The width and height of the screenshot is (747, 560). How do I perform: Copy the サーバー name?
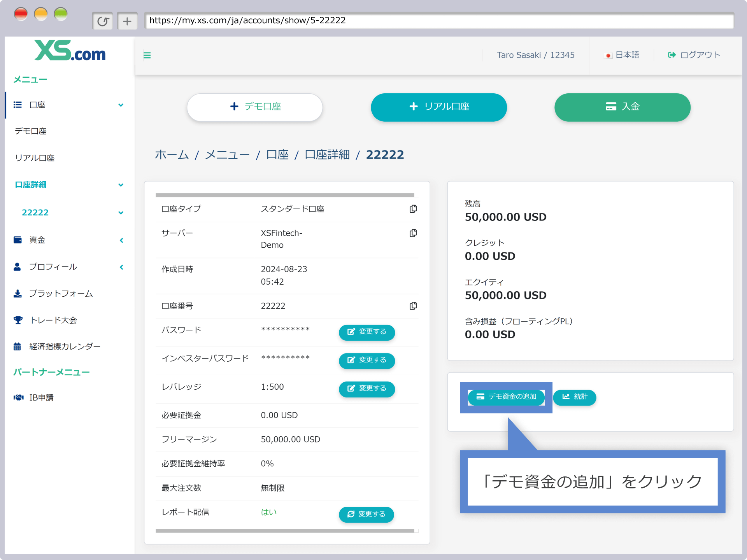coord(413,233)
